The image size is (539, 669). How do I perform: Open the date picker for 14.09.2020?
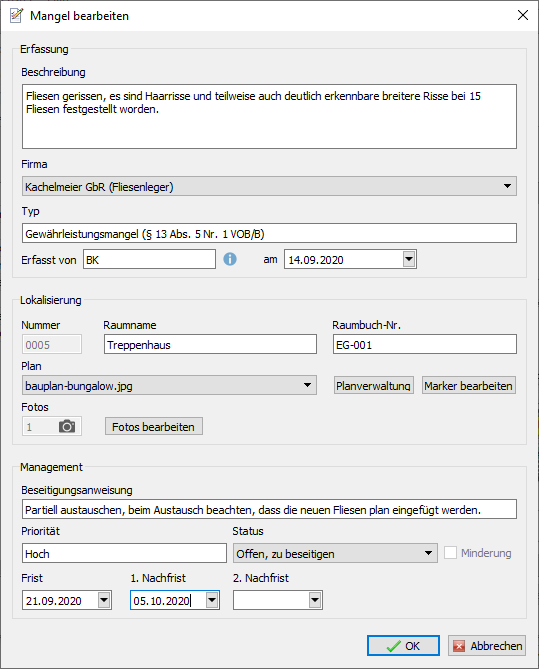coord(409,259)
